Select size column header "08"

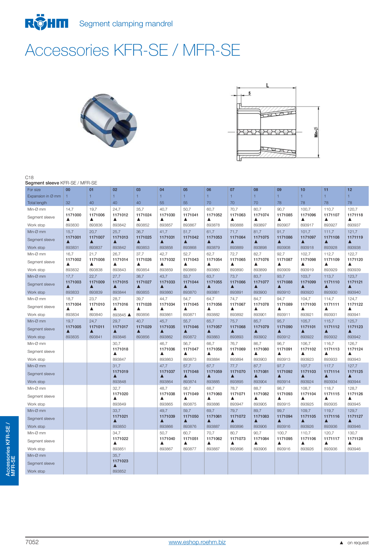(x=256, y=190)
